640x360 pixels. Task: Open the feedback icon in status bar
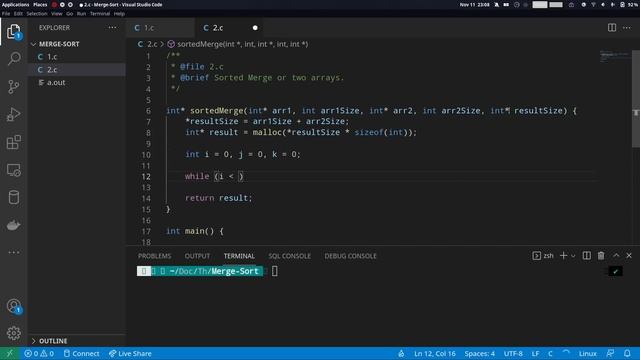tap(610, 353)
